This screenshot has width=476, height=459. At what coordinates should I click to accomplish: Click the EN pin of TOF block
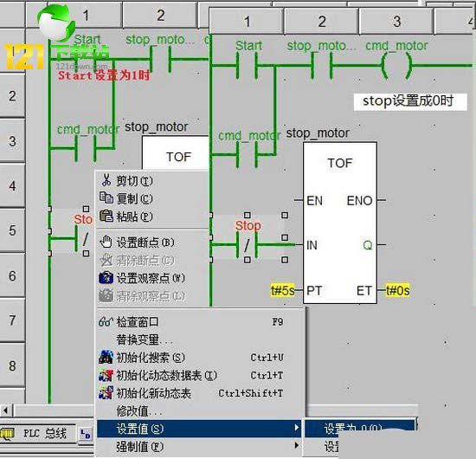[x=314, y=201]
